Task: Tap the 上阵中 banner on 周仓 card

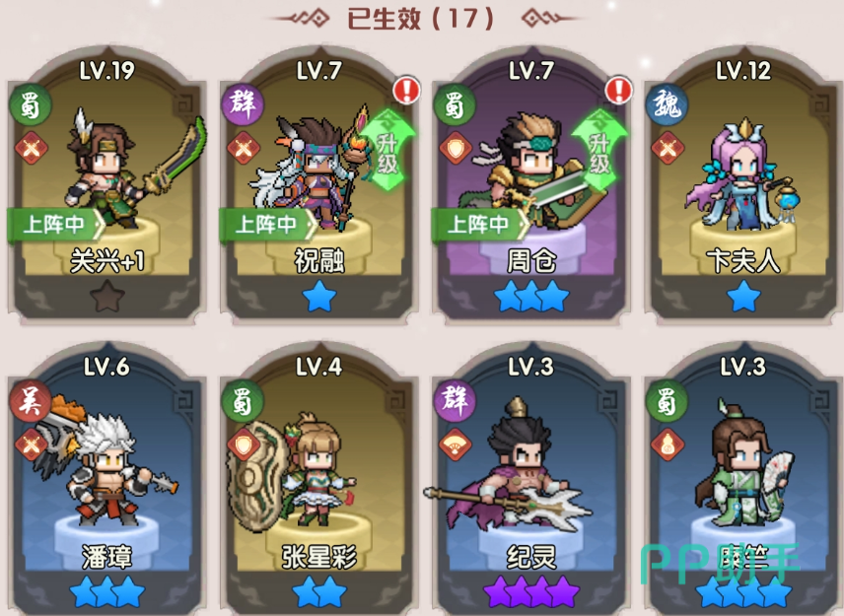Action: point(480,225)
